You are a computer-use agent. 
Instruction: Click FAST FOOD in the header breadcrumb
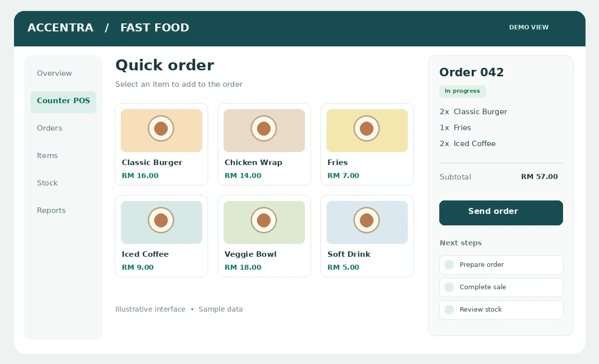pyautogui.click(x=155, y=28)
